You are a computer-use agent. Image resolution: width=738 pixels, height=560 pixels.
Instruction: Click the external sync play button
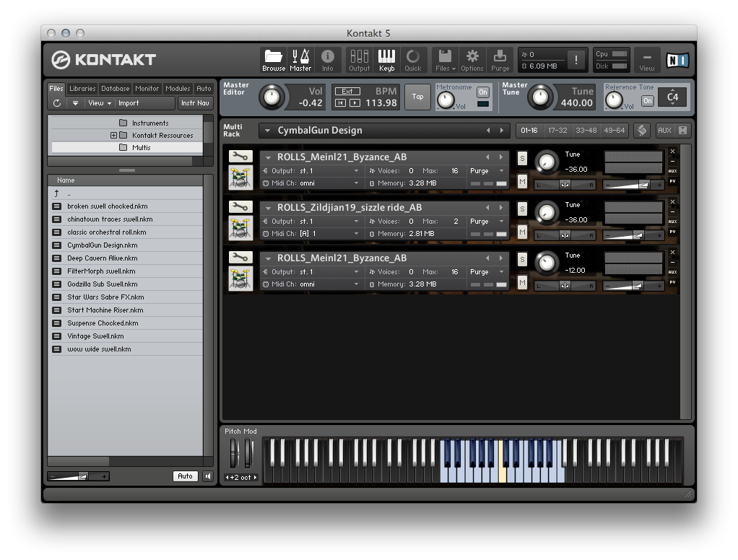[x=355, y=103]
